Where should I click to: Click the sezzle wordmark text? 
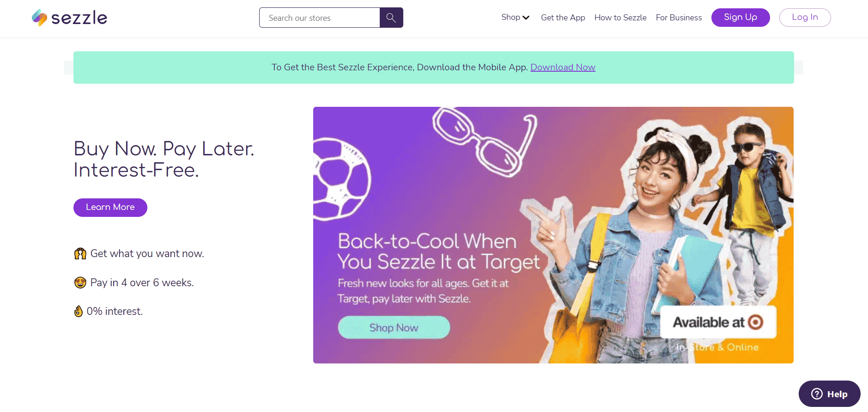[79, 18]
